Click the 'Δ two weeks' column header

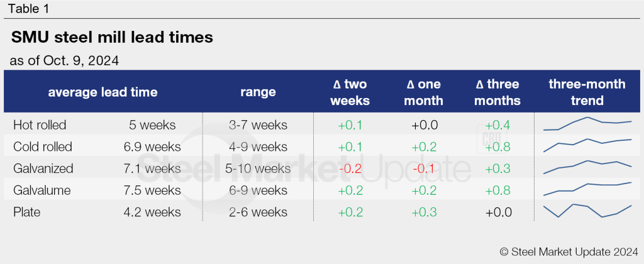point(350,92)
